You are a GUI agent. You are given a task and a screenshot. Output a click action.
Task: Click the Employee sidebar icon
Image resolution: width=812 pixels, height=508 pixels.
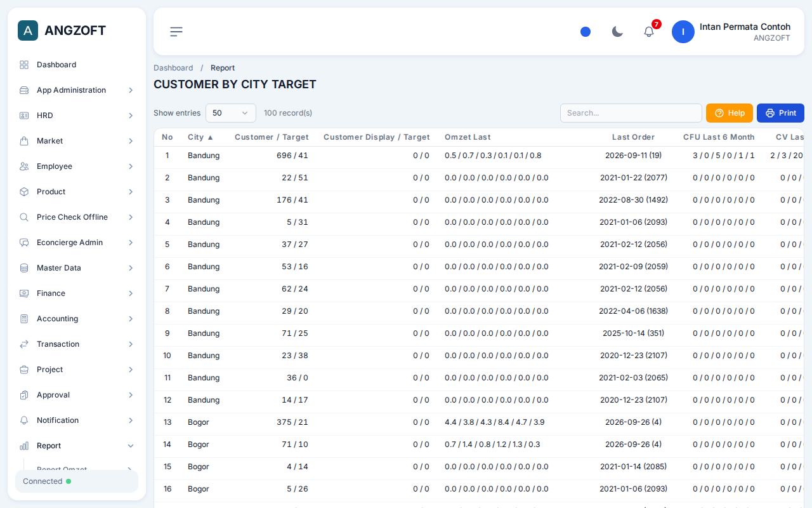(24, 166)
